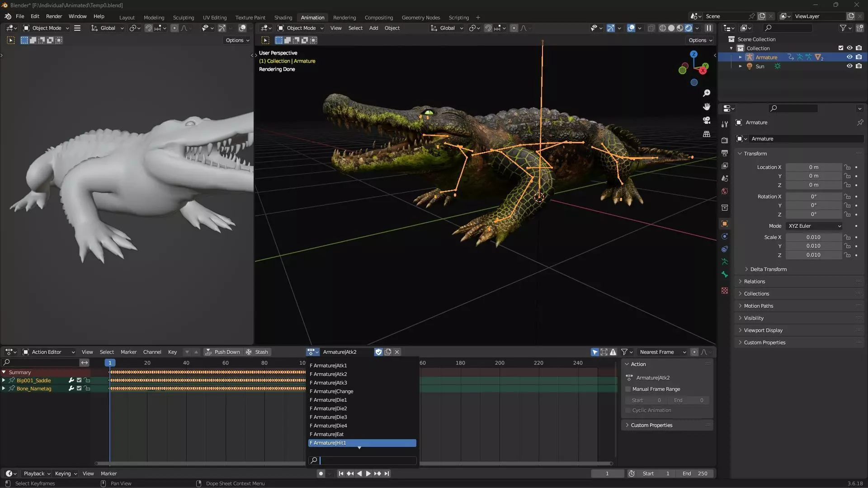Toggle fake user shield for action

pos(379,352)
